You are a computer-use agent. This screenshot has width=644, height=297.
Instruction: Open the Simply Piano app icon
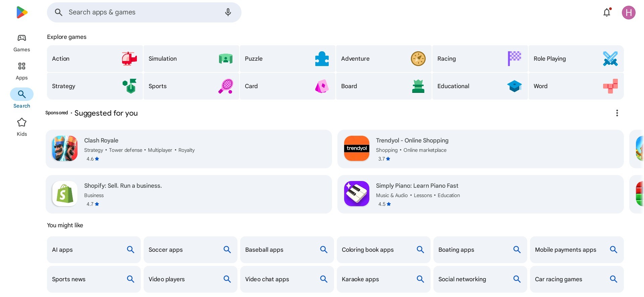[357, 194]
